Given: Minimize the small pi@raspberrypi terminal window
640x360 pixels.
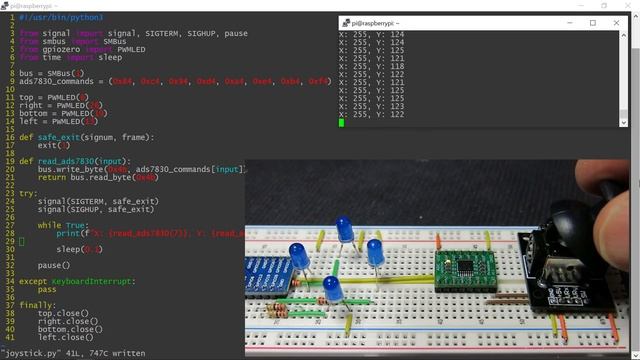Looking at the screenshot, I should click(x=570, y=23).
